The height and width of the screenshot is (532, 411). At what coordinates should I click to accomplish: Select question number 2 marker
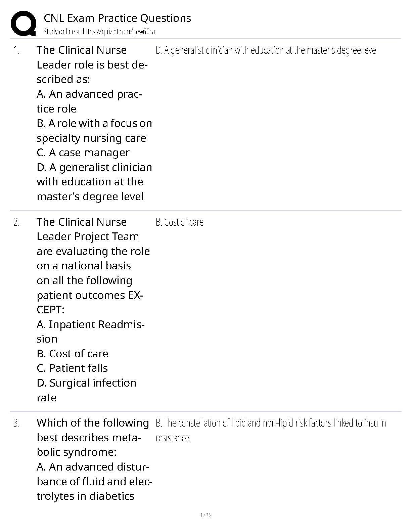pos(16,222)
